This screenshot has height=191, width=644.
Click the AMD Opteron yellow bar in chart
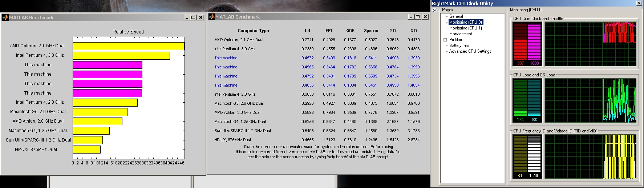pyautogui.click(x=129, y=46)
